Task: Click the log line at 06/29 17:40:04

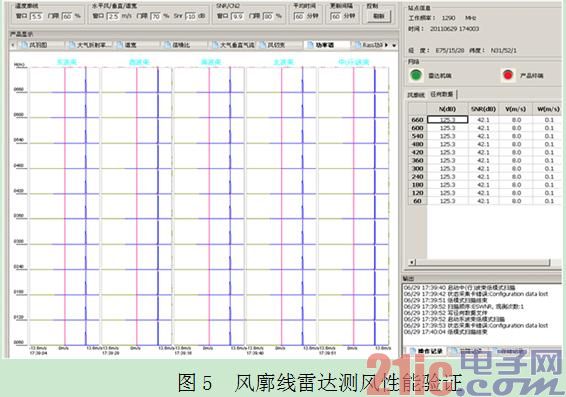Action: point(445,332)
